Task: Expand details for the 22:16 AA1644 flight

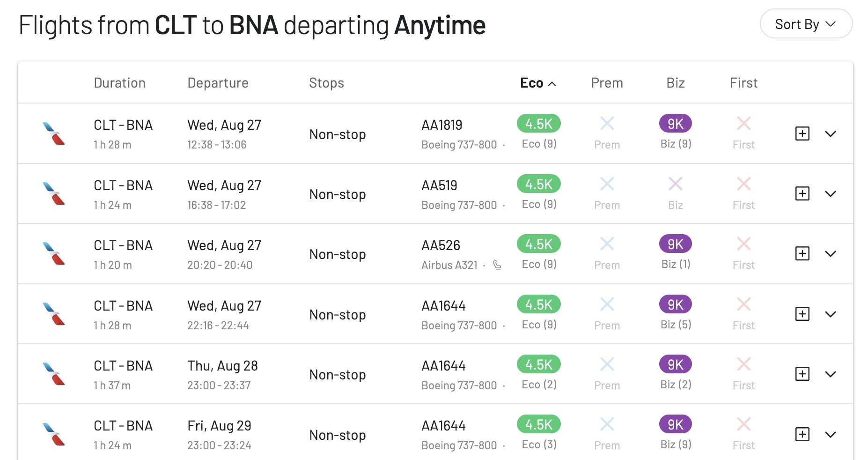Action: [831, 314]
